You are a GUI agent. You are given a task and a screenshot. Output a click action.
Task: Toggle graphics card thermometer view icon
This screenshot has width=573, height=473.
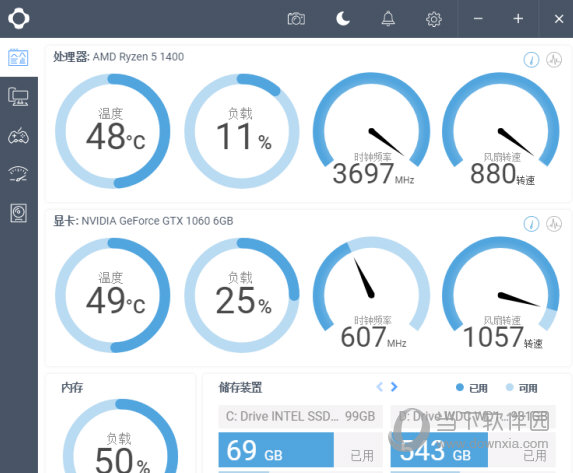click(531, 223)
